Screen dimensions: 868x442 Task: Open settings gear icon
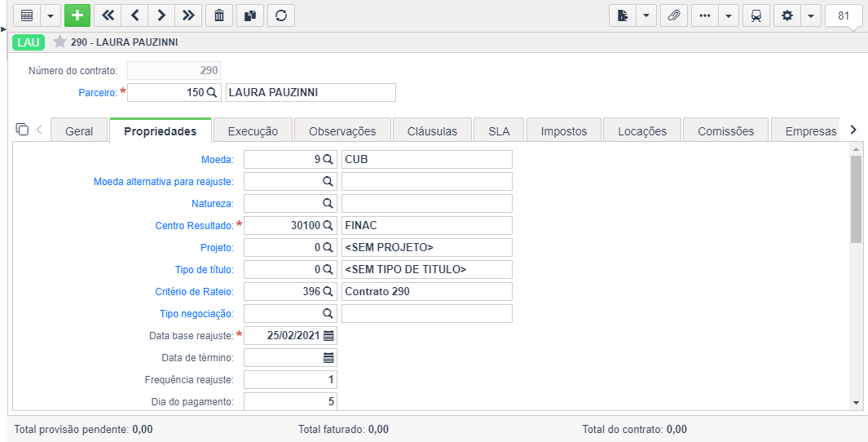[786, 15]
